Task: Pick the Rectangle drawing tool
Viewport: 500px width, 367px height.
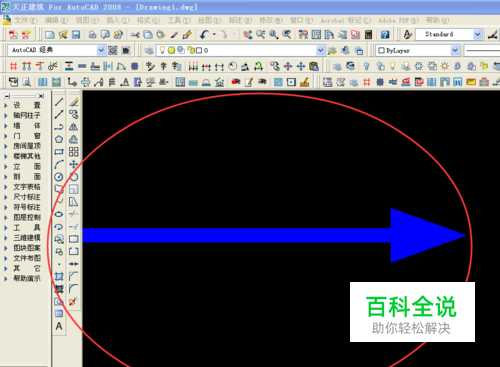Action: click(x=59, y=152)
